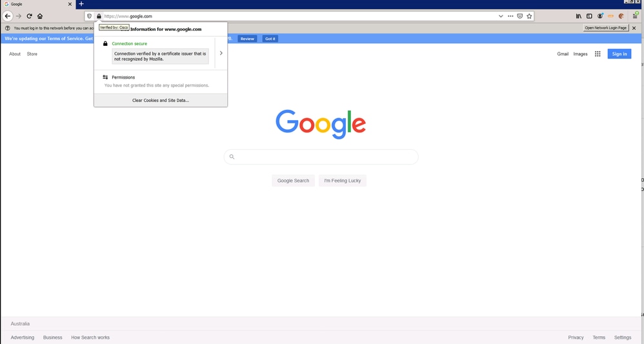This screenshot has height=344, width=644.
Task: Click the URL text in address bar
Action: (x=128, y=16)
